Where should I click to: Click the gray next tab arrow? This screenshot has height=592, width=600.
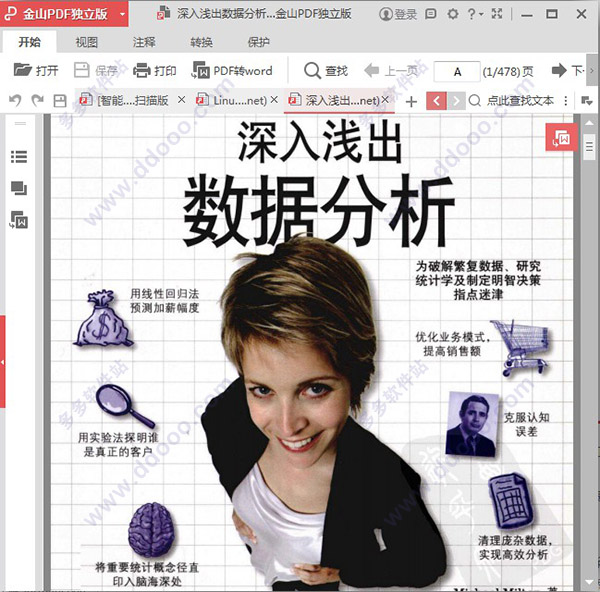[456, 101]
